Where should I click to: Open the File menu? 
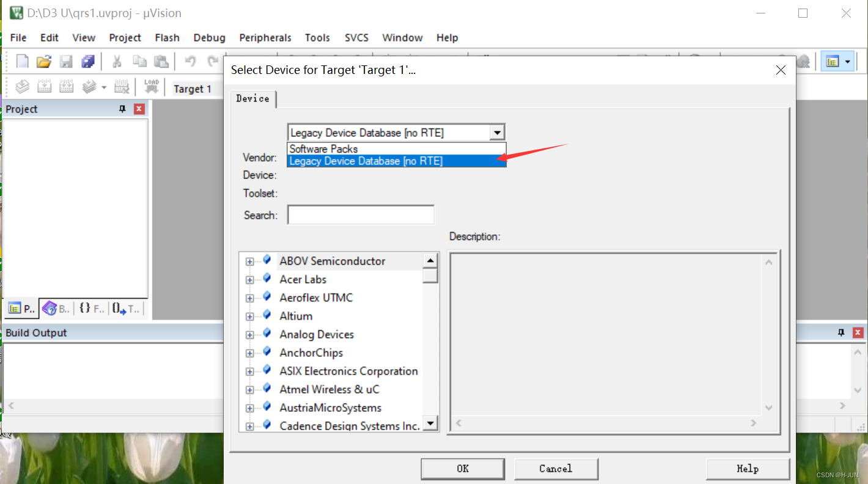click(x=18, y=37)
